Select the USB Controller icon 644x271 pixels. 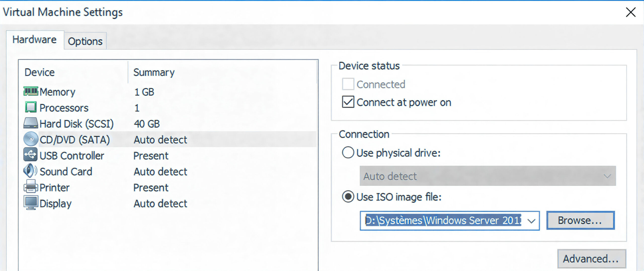coord(31,155)
